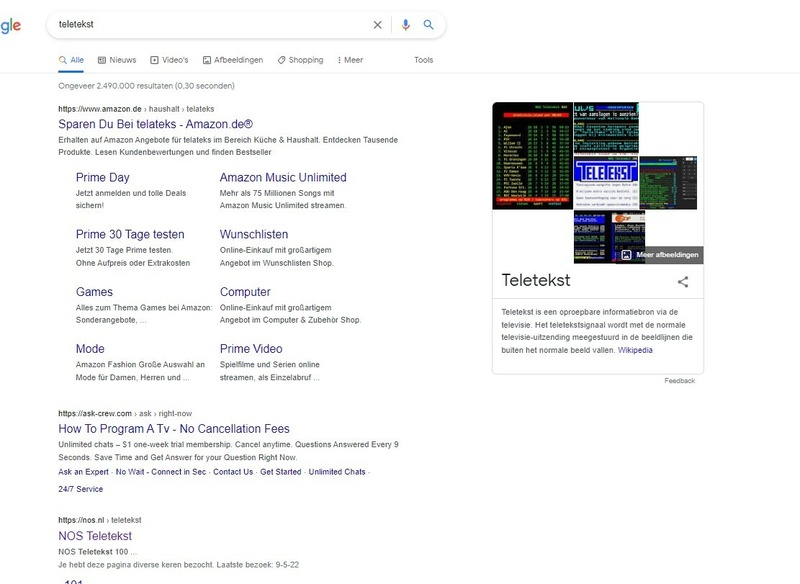This screenshot has width=800, height=584.
Task: Open the blue TELETEKST logo thumbnail
Action: (606, 183)
